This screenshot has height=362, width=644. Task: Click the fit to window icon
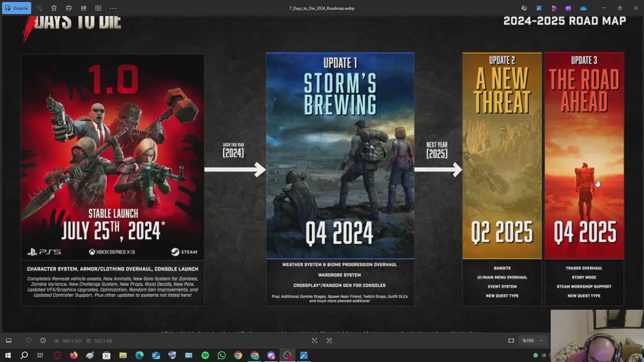[x=314, y=340]
